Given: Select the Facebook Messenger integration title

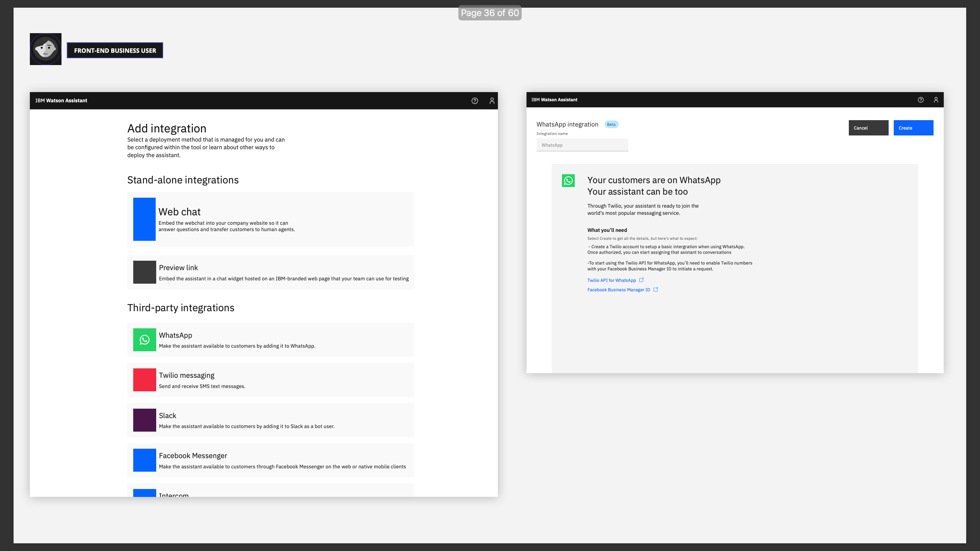Looking at the screenshot, I should [193, 456].
